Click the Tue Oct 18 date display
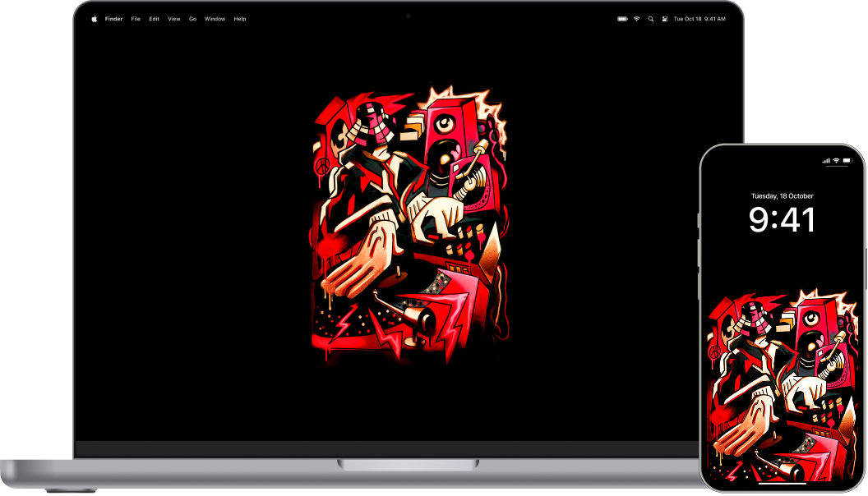The height and width of the screenshot is (496, 868). pyautogui.click(x=687, y=18)
